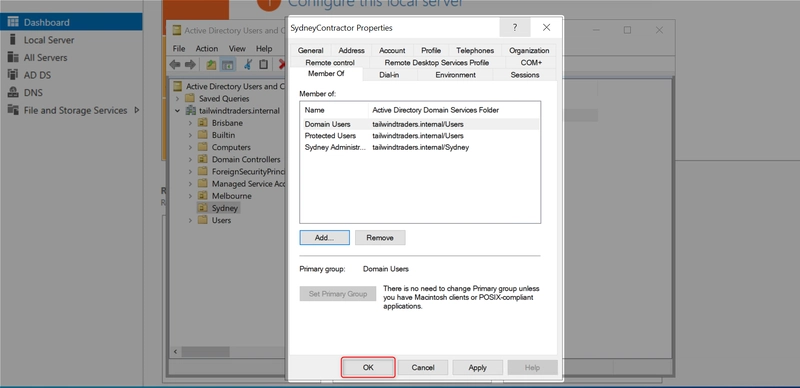Expand the Saved Queries node
Image resolution: width=800 pixels, height=388 pixels.
coord(177,99)
